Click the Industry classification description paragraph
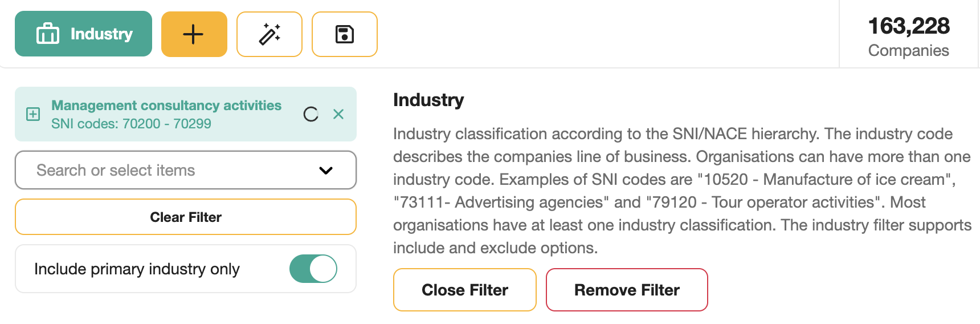The width and height of the screenshot is (980, 324). coord(681,191)
